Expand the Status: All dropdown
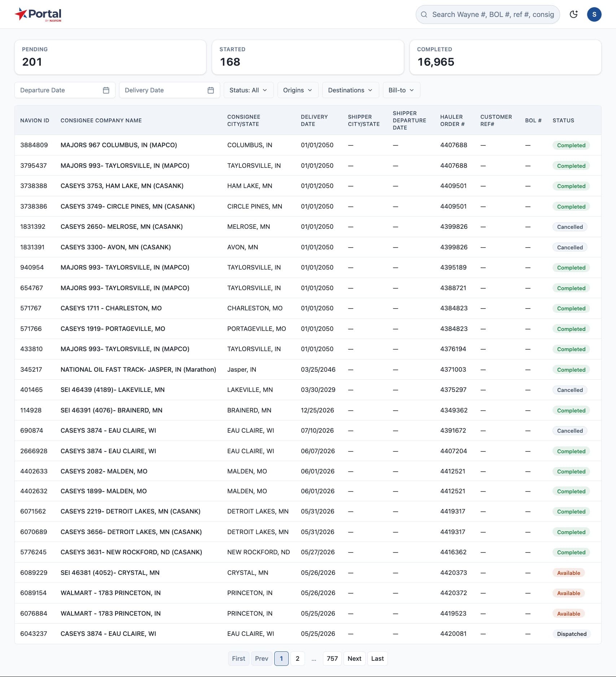 [x=249, y=90]
